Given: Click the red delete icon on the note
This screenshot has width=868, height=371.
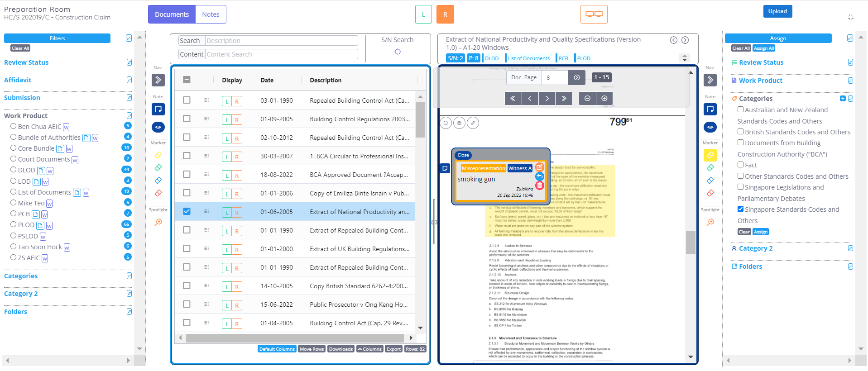Looking at the screenshot, I should coord(539,185).
